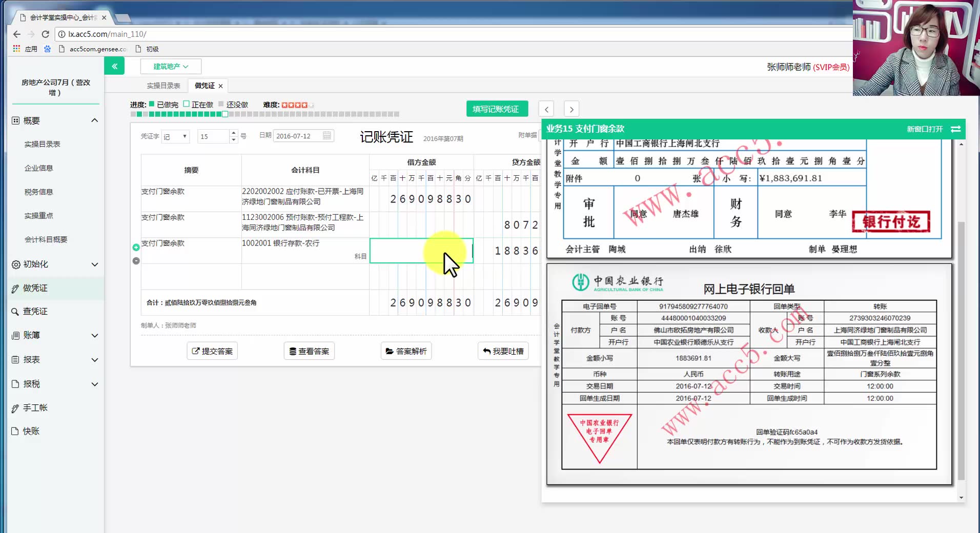Click the scroll down arrow of document panel
Image resolution: width=980 pixels, height=533 pixels.
tap(961, 498)
